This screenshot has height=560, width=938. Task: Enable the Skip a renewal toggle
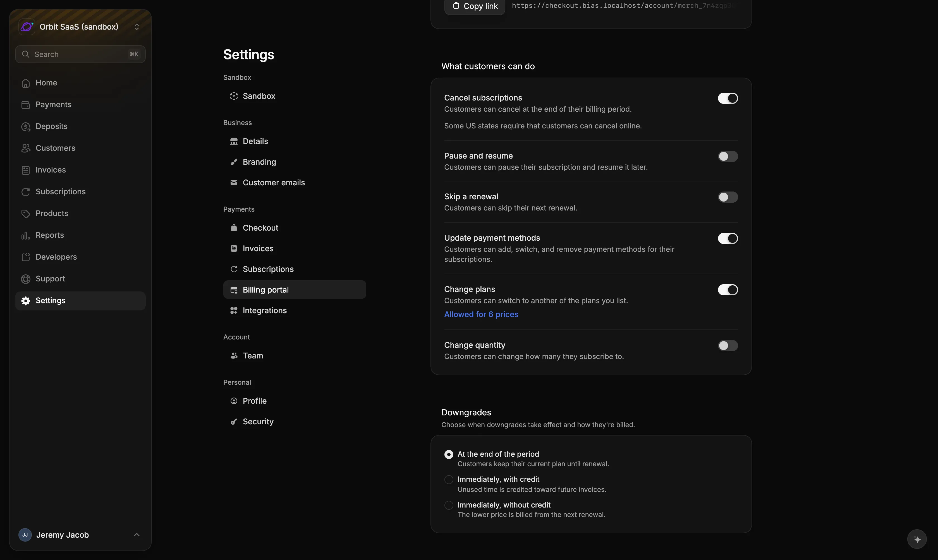[728, 197]
